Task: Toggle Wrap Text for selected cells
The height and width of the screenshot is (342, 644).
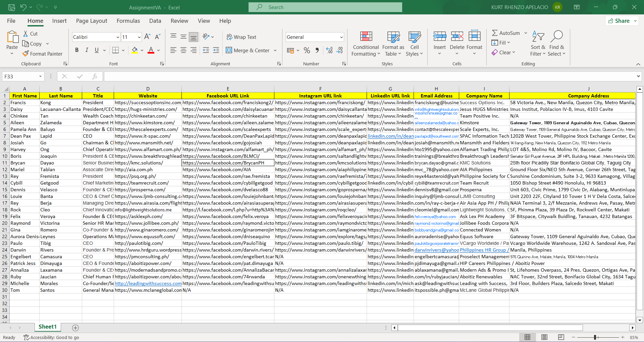Action: pos(241,37)
